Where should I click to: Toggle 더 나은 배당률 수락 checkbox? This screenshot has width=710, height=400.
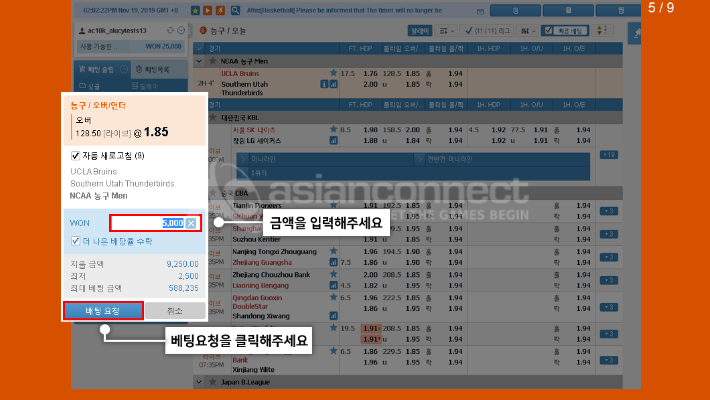point(76,241)
